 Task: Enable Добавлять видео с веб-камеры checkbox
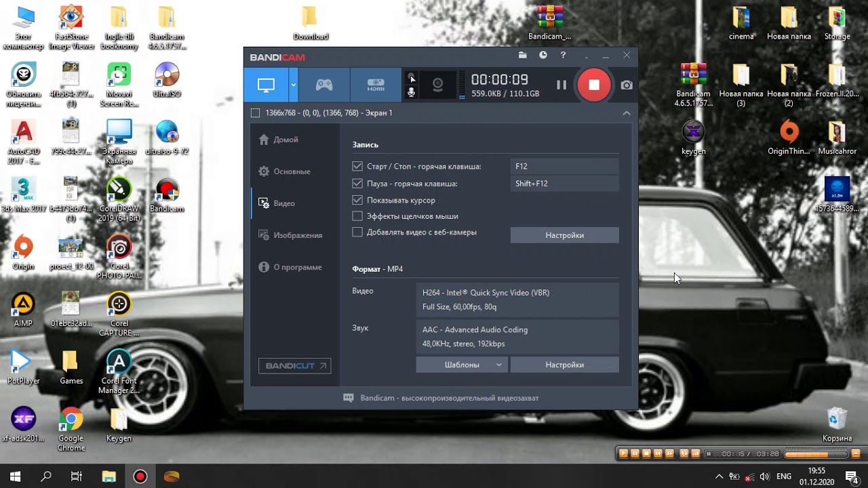[357, 232]
